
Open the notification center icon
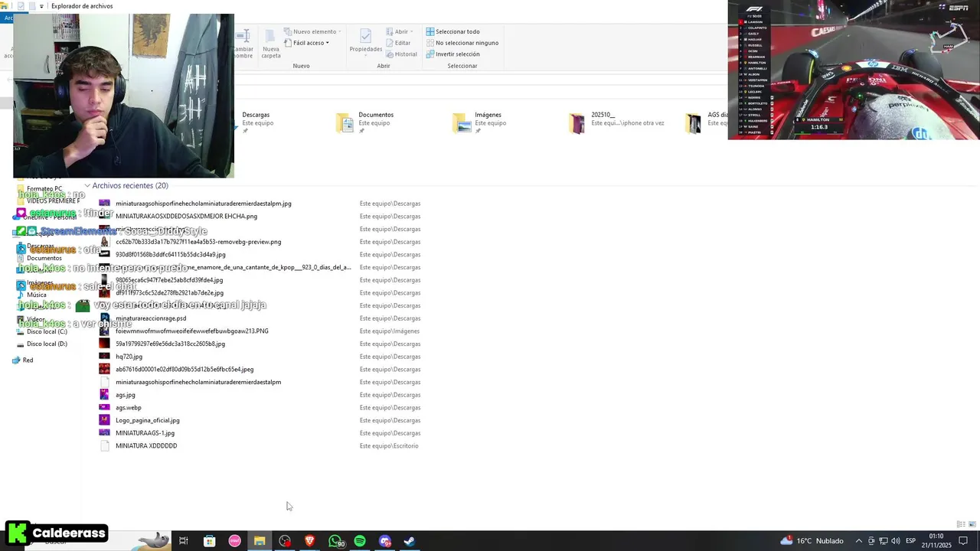tap(964, 541)
